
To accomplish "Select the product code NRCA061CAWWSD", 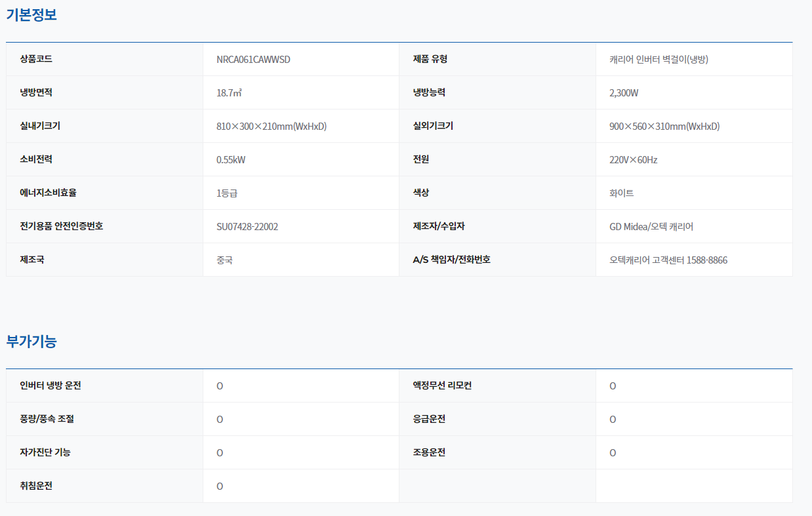I will pos(253,60).
